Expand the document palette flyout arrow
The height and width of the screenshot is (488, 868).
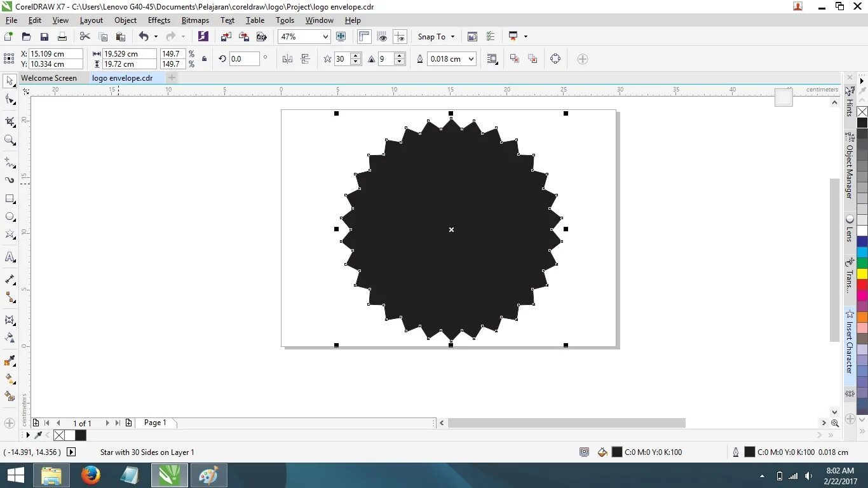click(x=28, y=435)
